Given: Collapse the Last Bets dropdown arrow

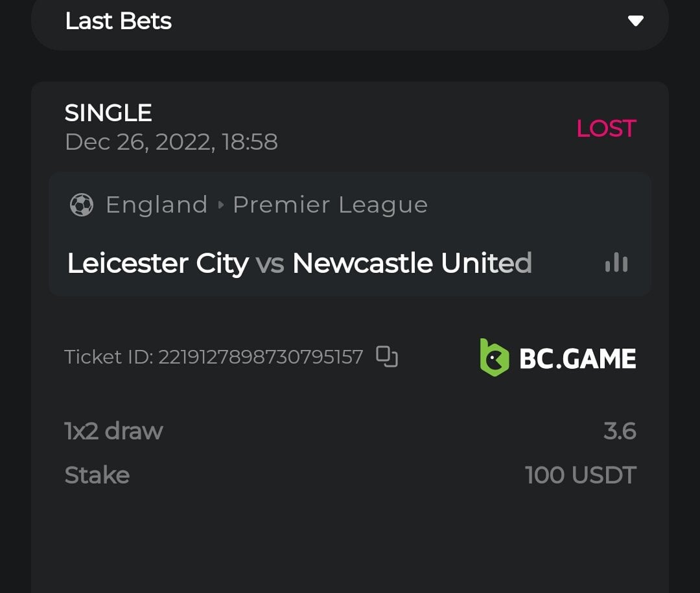Looking at the screenshot, I should [636, 21].
